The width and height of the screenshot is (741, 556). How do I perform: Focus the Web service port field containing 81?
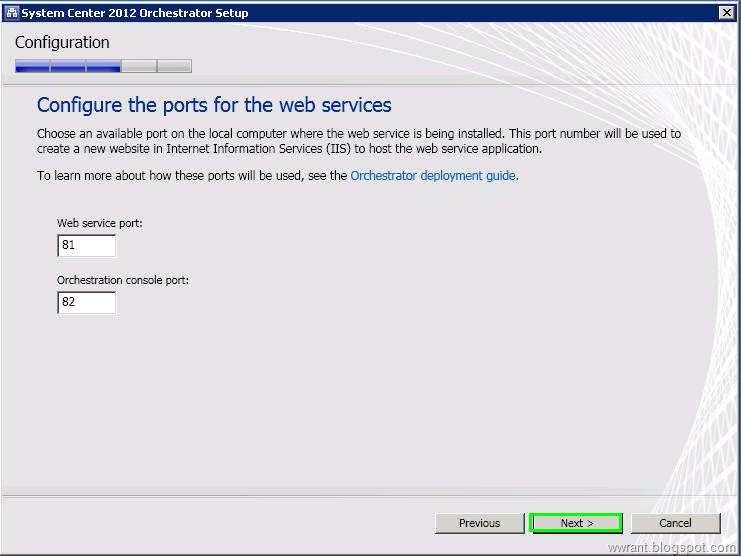tap(86, 246)
